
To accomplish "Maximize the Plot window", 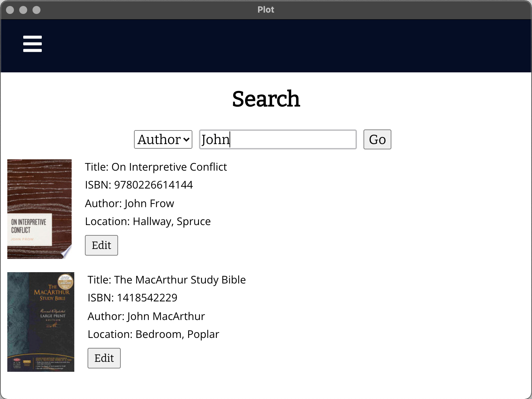I will coord(36,10).
